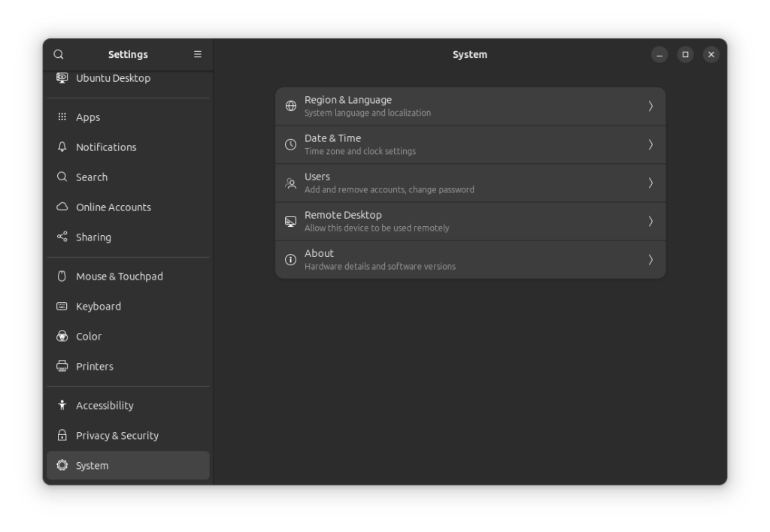Image resolution: width=770 pixels, height=532 pixels.
Task: Click the search magnifier icon in Settings header
Action: [59, 54]
